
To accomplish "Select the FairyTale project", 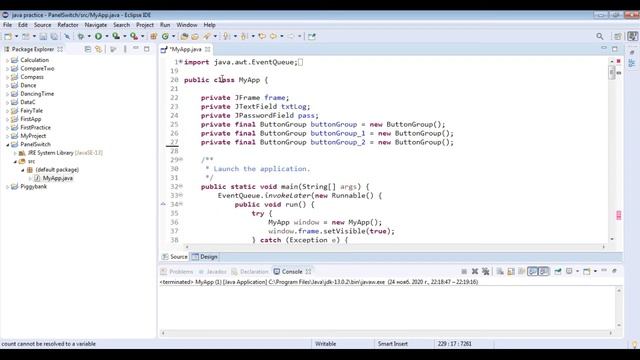I will click(31, 111).
